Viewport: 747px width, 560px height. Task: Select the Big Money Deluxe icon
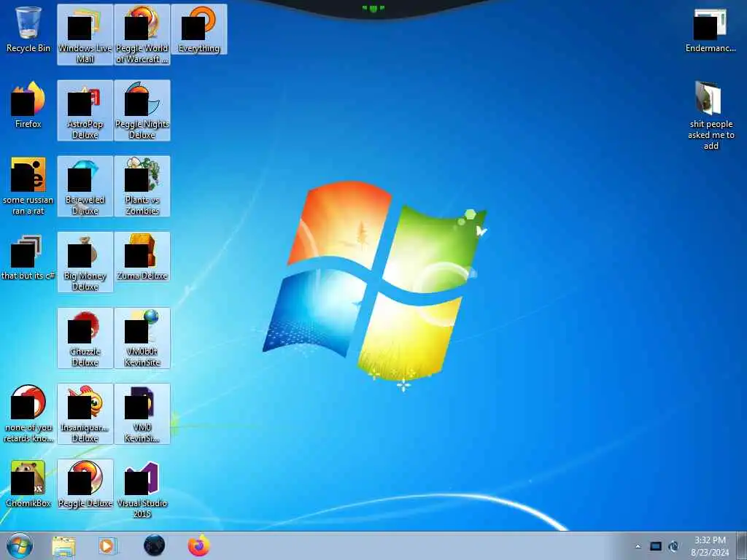pos(85,262)
